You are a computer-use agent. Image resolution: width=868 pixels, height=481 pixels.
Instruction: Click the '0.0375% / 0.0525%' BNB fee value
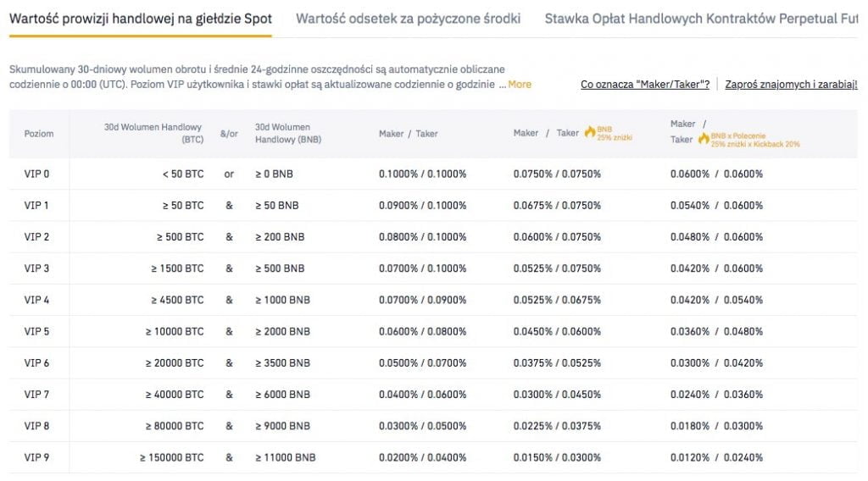point(557,362)
